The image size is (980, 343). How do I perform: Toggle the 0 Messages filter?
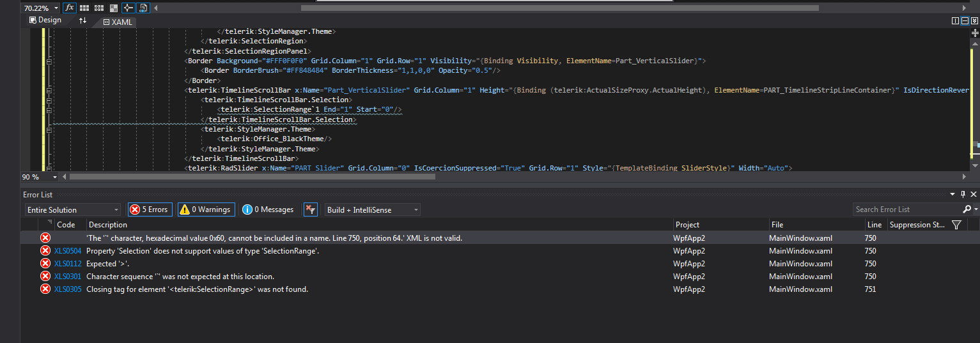268,210
